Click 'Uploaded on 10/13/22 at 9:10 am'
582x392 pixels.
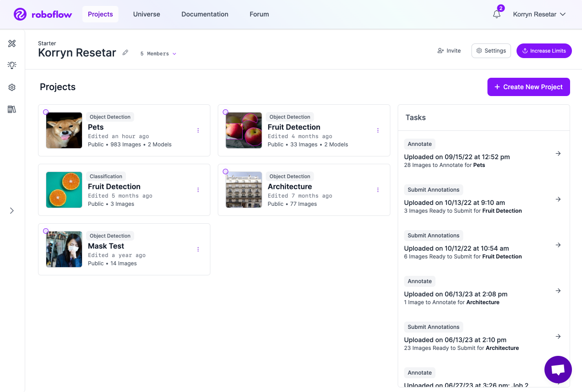coord(455,203)
